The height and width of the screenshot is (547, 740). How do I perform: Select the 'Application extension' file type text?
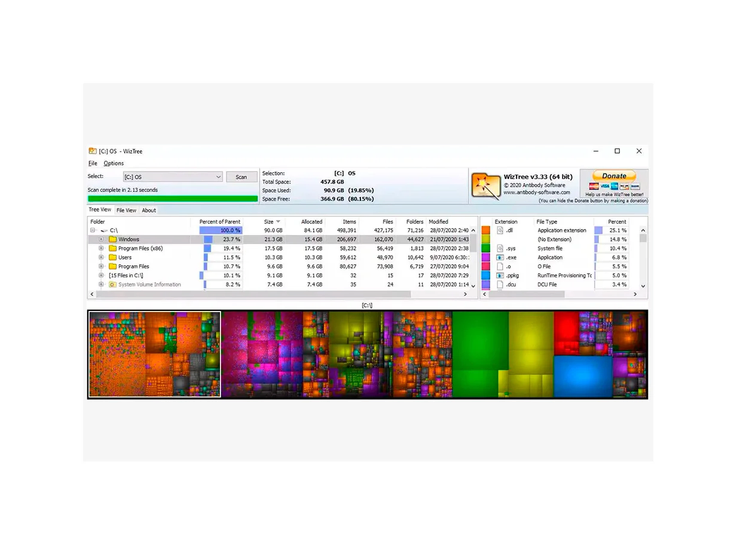[x=562, y=230]
